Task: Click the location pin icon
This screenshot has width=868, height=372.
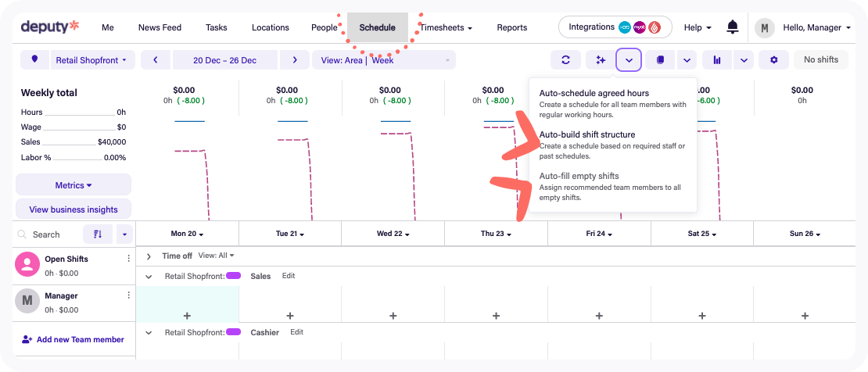Action: click(x=34, y=60)
